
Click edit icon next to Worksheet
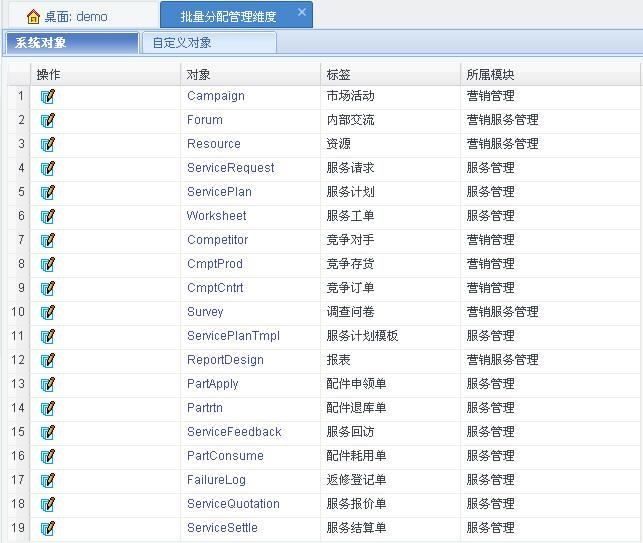pos(48,216)
